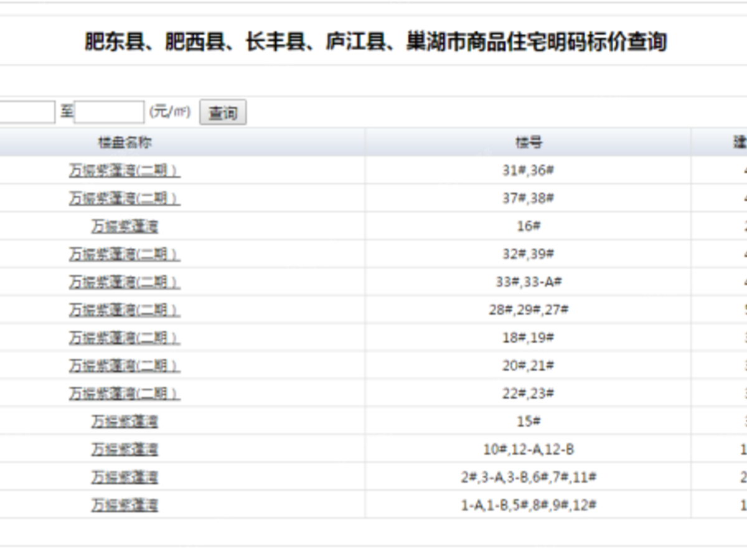Open 万振紫蓬湾 link for buildings 10#,12-A,12-B

(125, 449)
